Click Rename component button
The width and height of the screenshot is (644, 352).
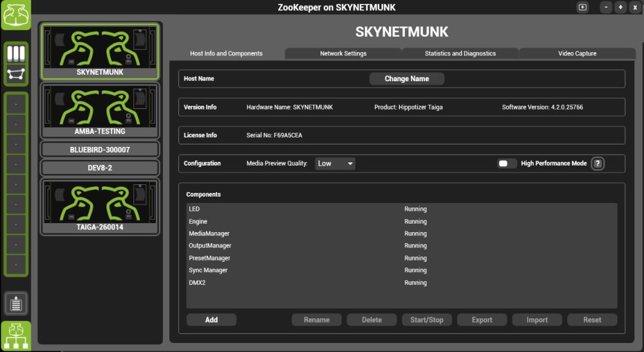pyautogui.click(x=317, y=320)
